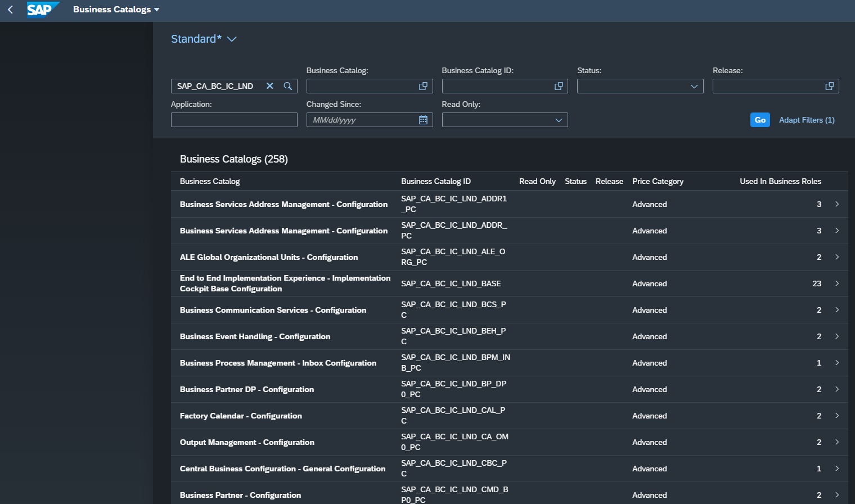This screenshot has height=504, width=855.
Task: Click the Business Catalog ID column header
Action: (436, 181)
